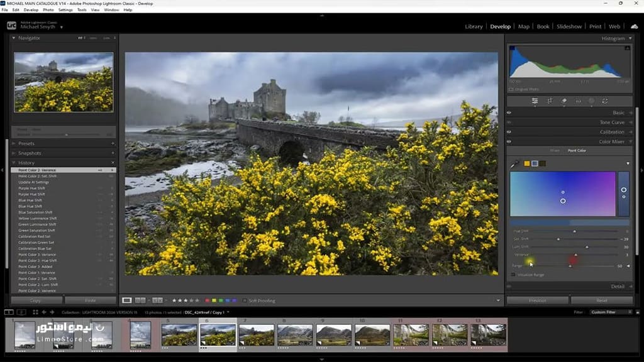This screenshot has height=362, width=644.
Task: Select the yellow Point Color swatch
Action: [526, 163]
